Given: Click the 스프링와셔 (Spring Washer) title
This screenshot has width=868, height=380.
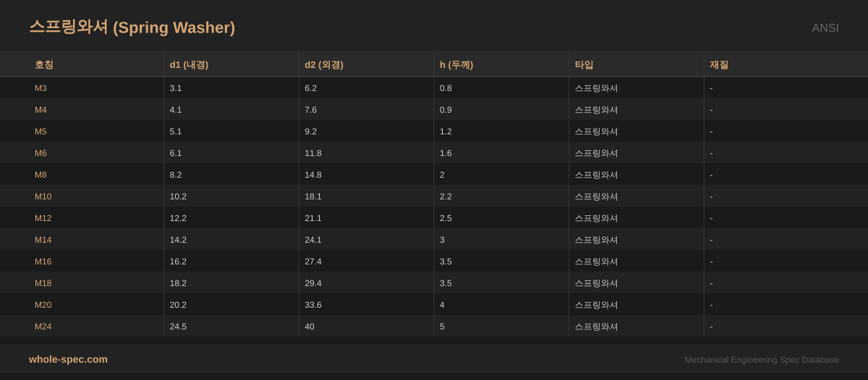Looking at the screenshot, I should pos(132,27).
